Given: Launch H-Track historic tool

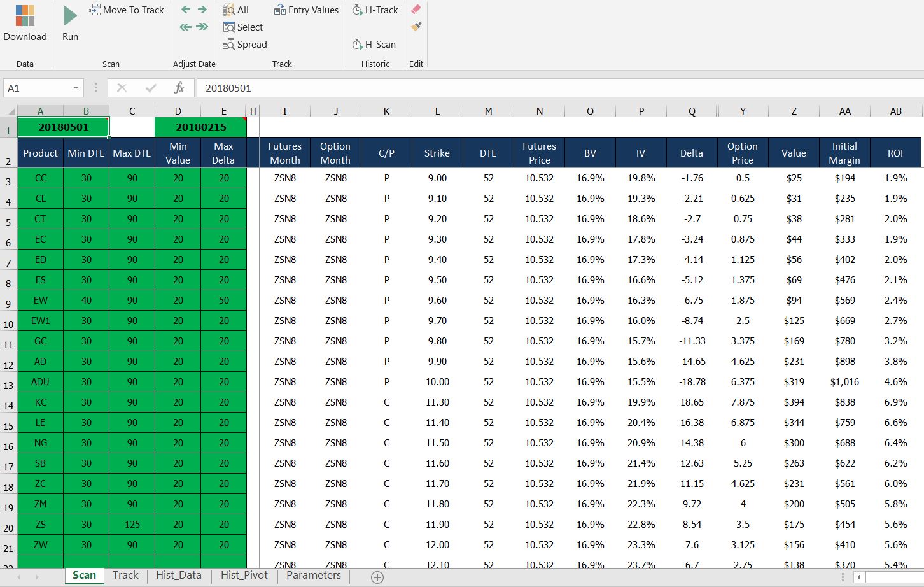Looking at the screenshot, I should [x=375, y=10].
